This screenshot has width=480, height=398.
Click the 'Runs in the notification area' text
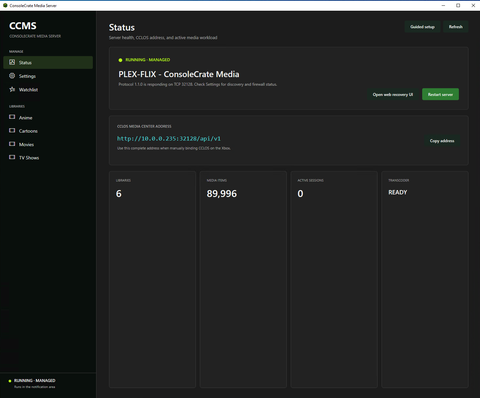click(x=35, y=387)
